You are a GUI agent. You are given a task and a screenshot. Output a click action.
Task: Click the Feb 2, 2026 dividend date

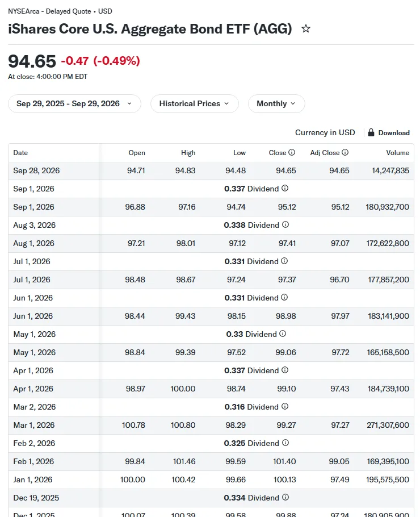coord(34,443)
